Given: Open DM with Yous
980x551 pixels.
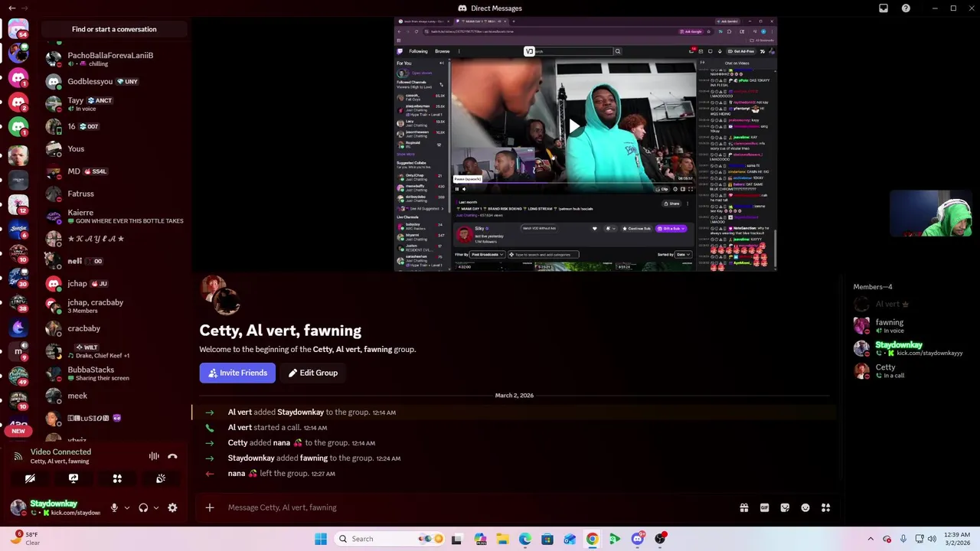Looking at the screenshot, I should (x=114, y=148).
